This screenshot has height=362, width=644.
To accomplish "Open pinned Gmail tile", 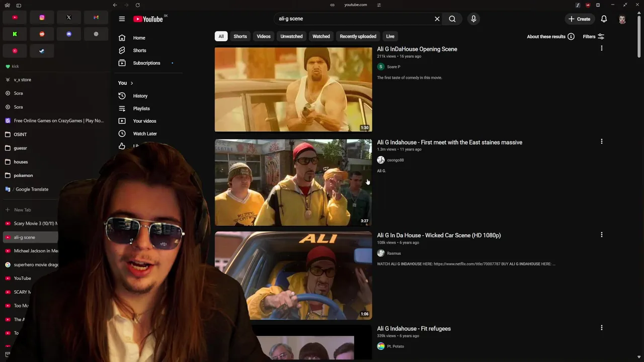I will pos(96,18).
